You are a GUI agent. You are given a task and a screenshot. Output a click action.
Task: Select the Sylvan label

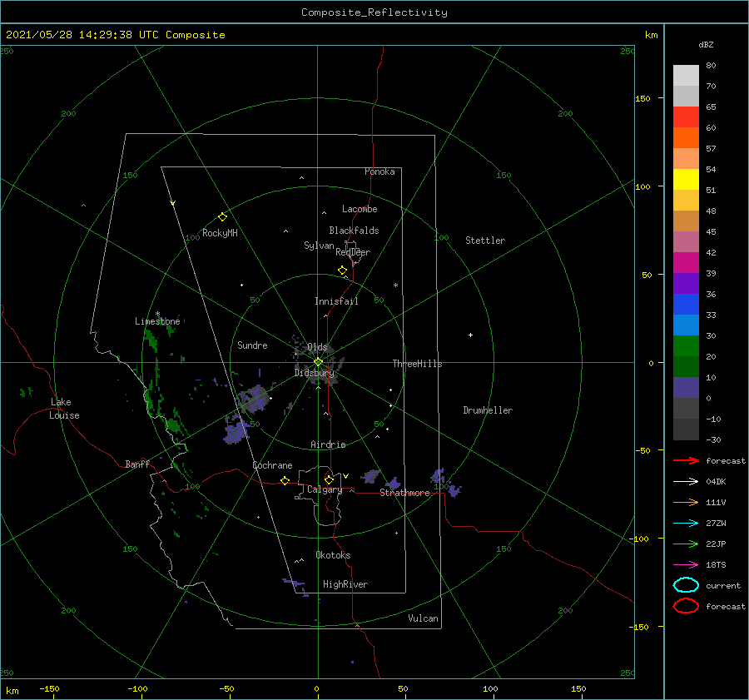[319, 246]
